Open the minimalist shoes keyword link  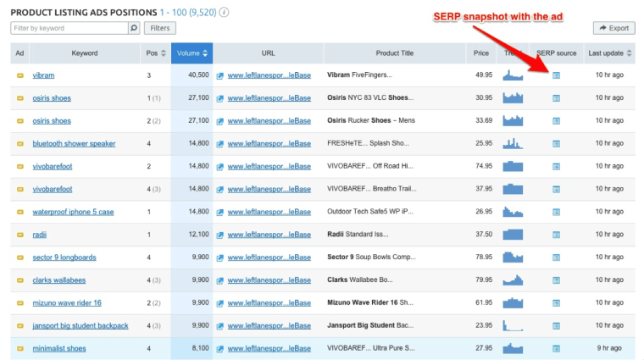(x=59, y=348)
